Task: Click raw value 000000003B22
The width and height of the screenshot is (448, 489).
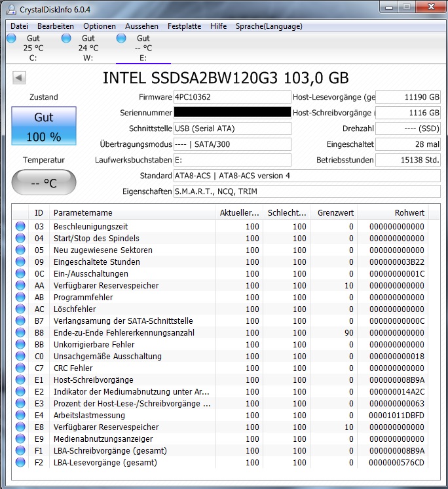Action: pyautogui.click(x=397, y=262)
